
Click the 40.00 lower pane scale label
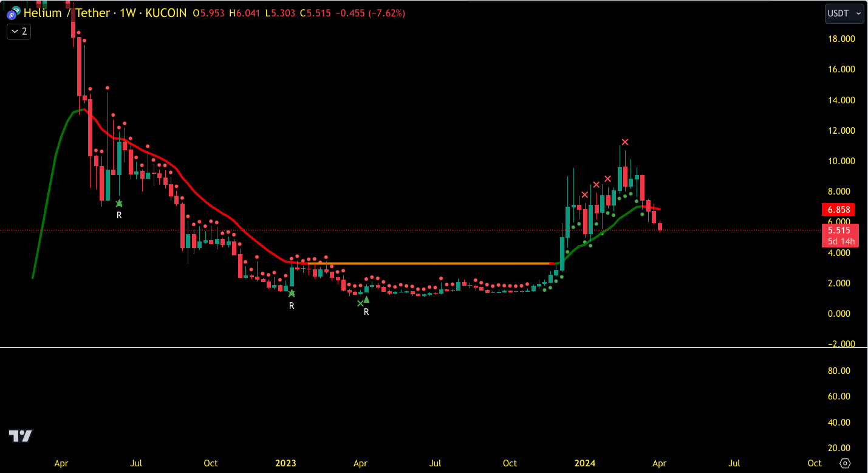pos(839,423)
